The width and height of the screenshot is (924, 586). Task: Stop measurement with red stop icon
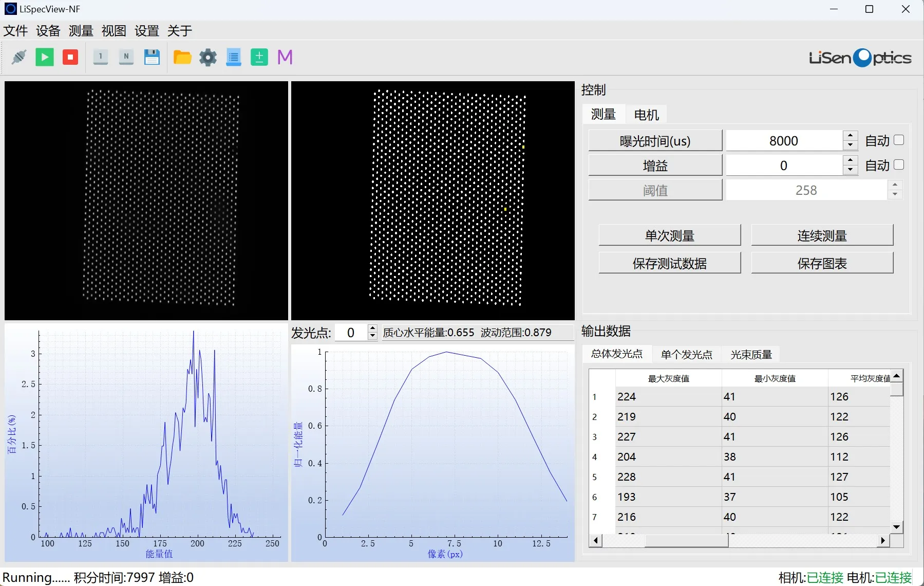click(x=70, y=57)
